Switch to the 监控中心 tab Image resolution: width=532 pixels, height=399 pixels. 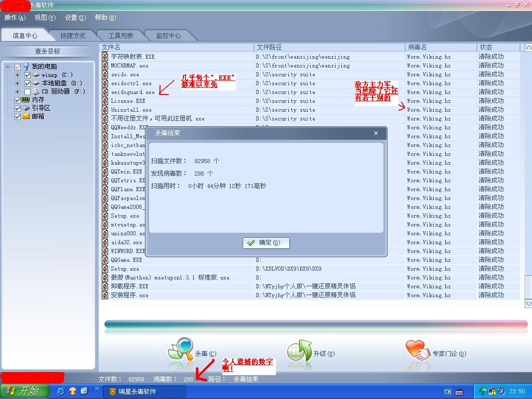coord(169,35)
